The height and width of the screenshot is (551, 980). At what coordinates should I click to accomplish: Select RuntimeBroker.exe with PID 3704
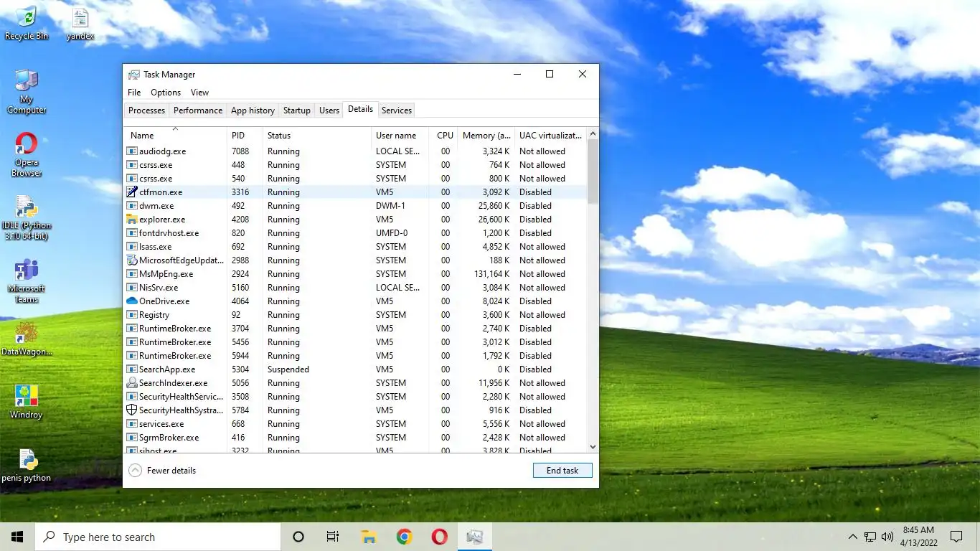[355, 329]
